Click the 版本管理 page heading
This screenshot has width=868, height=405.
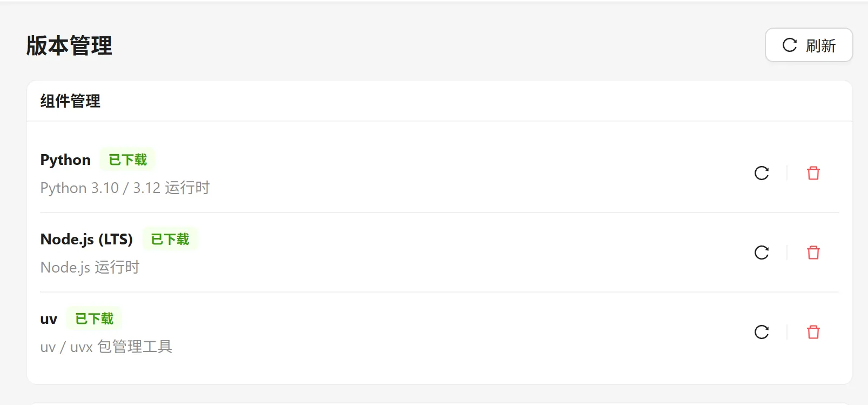tap(69, 45)
